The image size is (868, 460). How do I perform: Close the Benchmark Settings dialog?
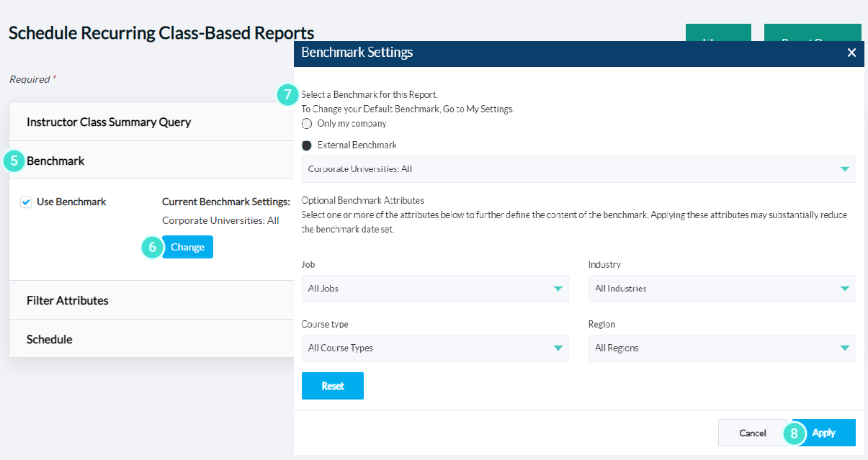pyautogui.click(x=851, y=53)
